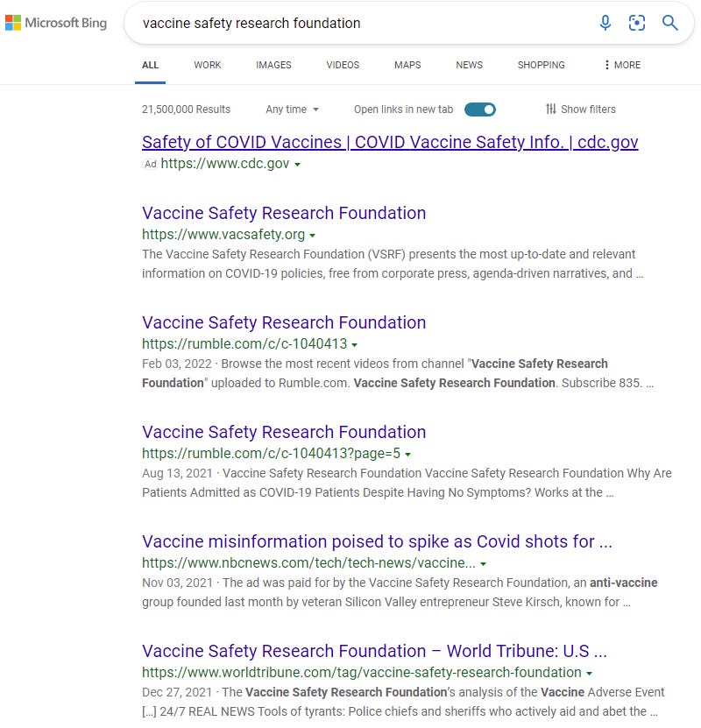Viewport: 701px width, 728px height.
Task: Click the nbcnews.com/tech/tech-news URL text
Action: point(308,563)
